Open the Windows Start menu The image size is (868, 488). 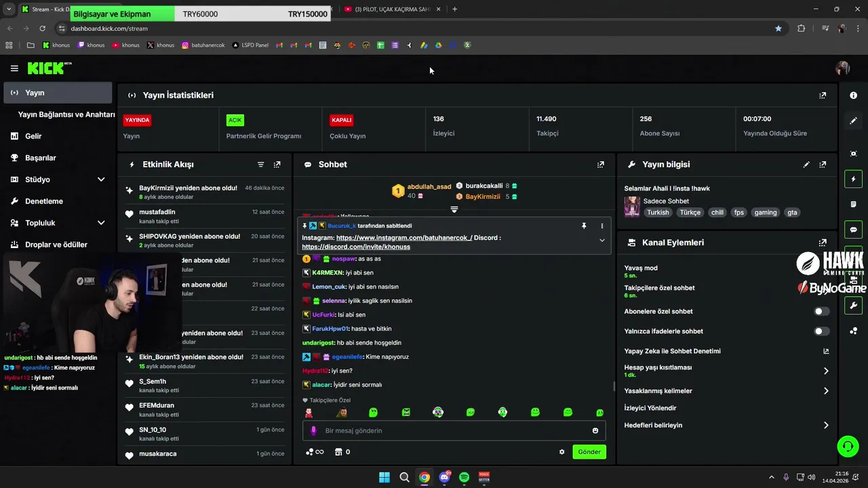[384, 477]
